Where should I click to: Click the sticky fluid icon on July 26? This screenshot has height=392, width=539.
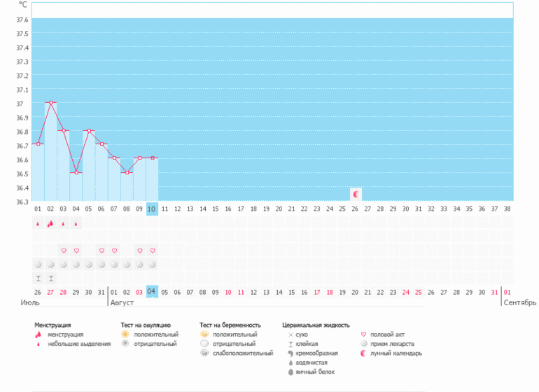pos(38,278)
